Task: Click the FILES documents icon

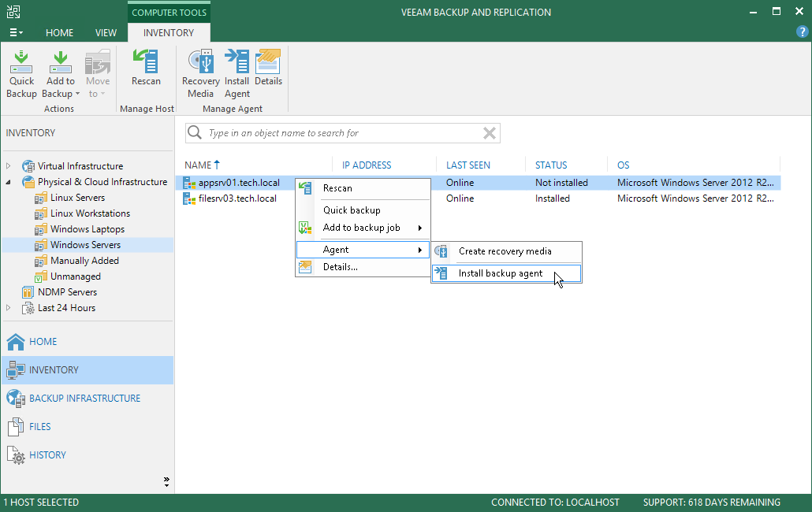Action: tap(16, 427)
